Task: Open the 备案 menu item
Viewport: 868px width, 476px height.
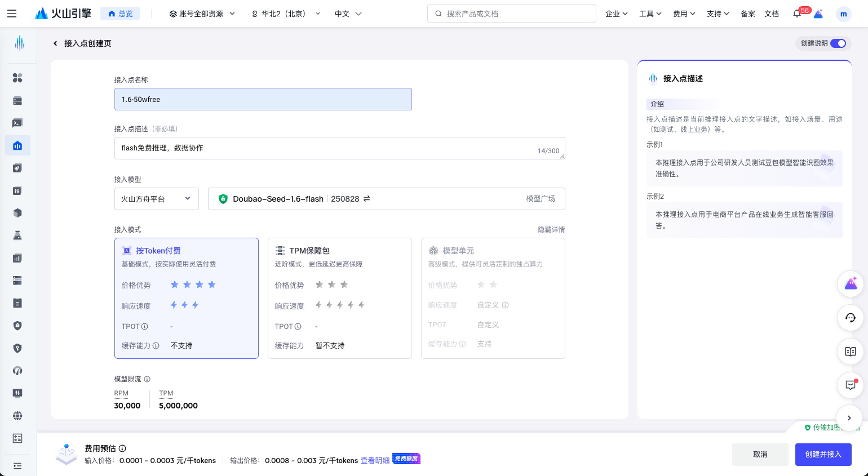Action: [x=748, y=14]
